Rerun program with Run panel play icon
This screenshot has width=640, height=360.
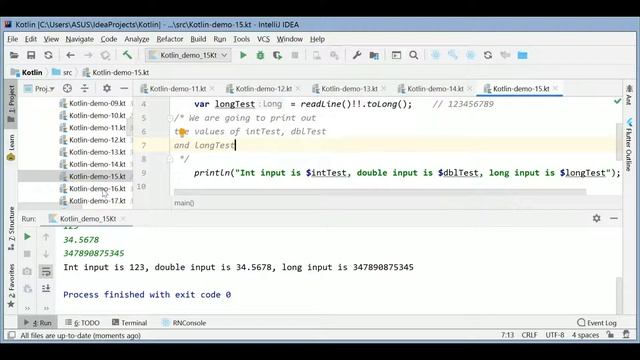(x=27, y=237)
